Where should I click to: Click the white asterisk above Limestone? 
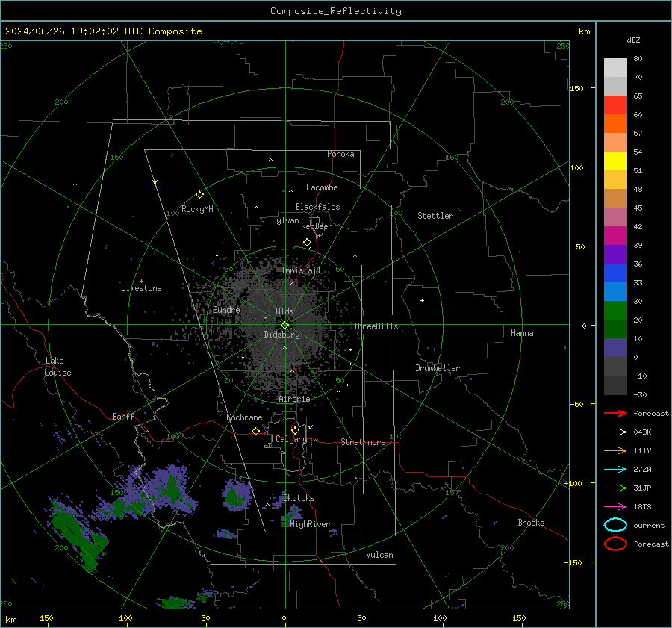point(141,282)
